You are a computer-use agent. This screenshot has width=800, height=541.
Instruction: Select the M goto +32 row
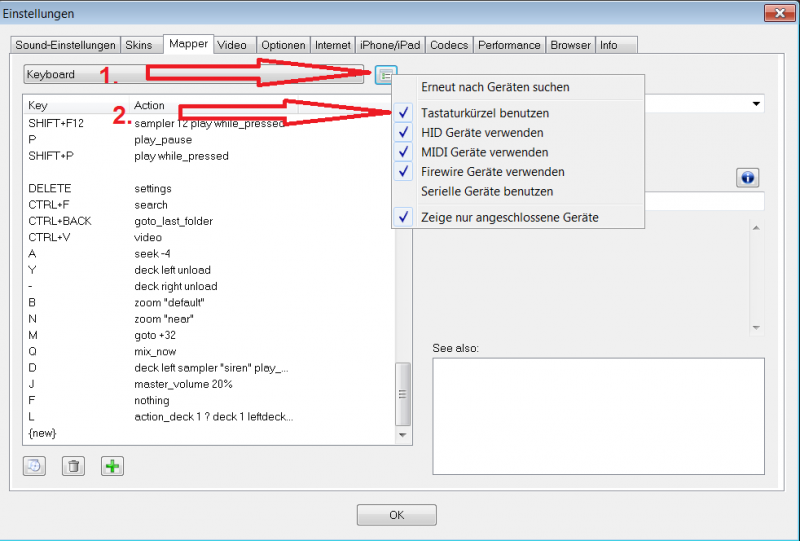point(209,335)
